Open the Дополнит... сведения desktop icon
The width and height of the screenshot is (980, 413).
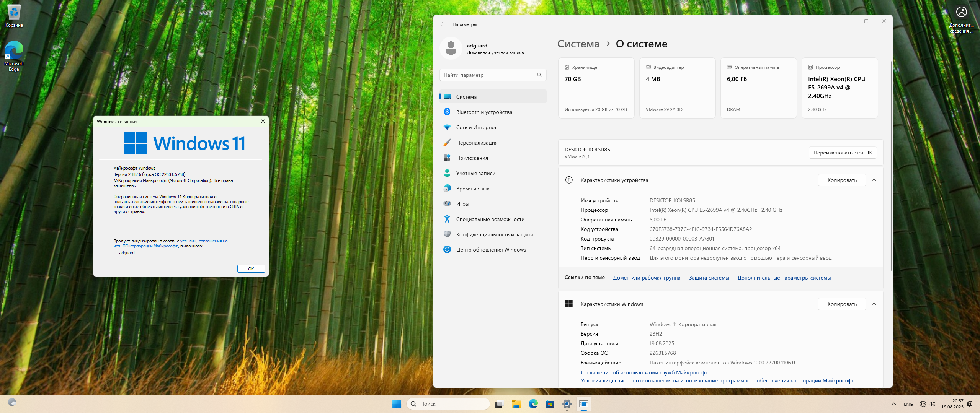[x=961, y=19]
